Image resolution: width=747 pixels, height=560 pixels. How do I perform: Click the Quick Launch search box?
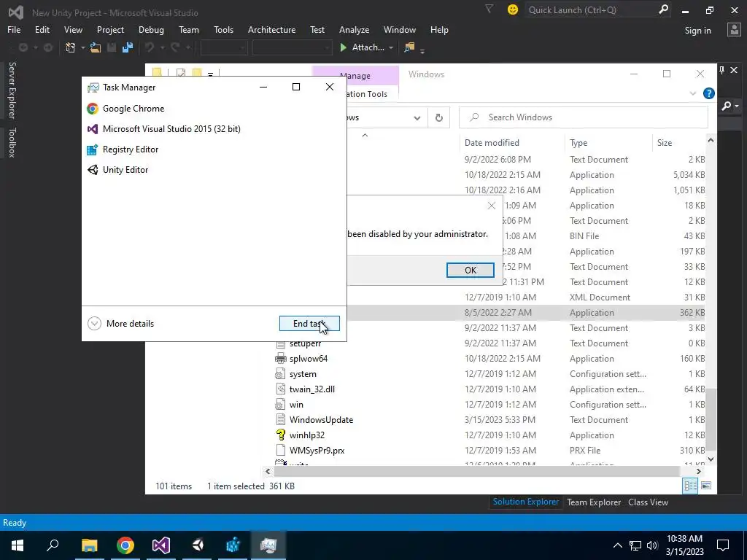coord(592,9)
